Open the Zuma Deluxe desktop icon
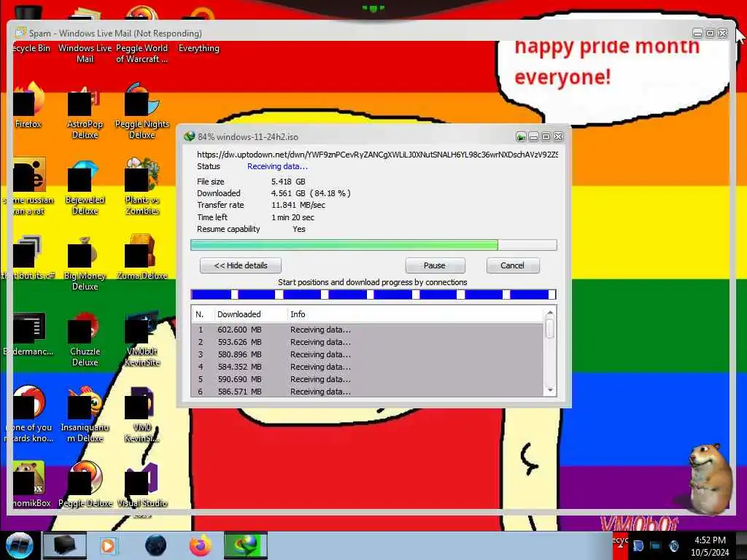 tap(142, 256)
